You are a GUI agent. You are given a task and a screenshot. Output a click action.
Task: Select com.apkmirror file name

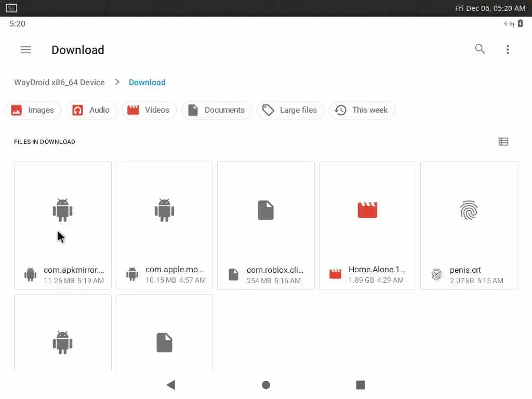[74, 270]
